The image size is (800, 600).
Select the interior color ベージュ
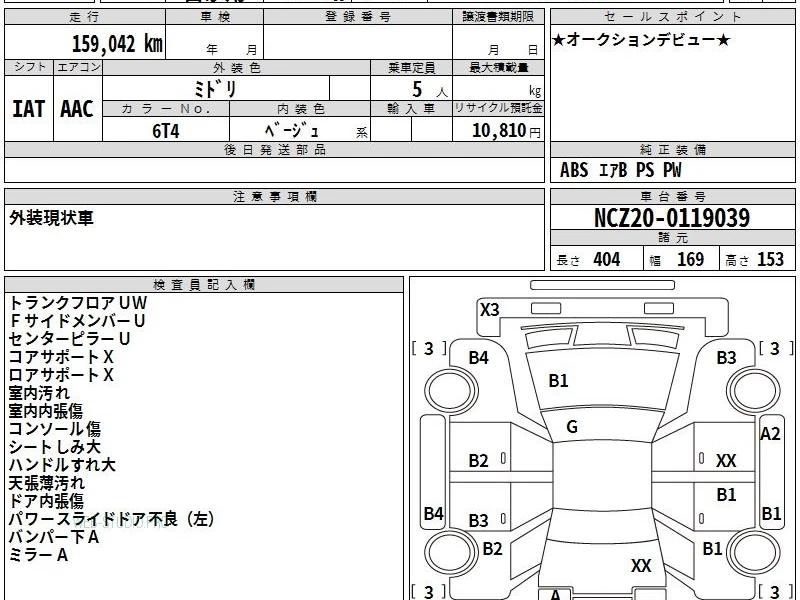292,131
